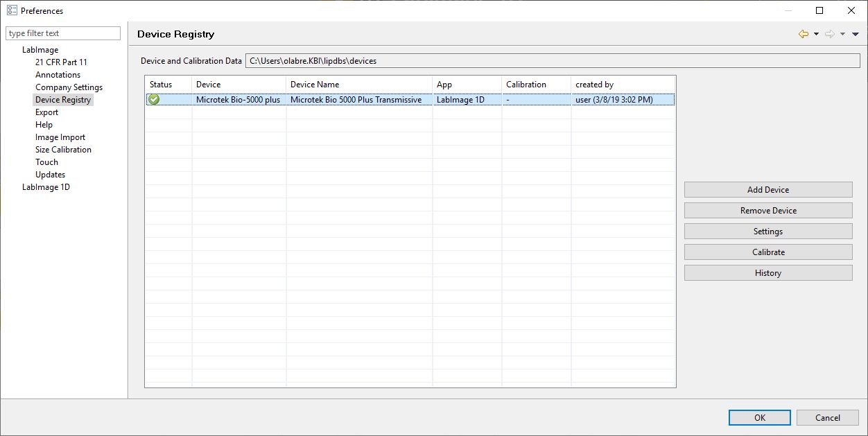Open Touch preferences page

point(46,162)
